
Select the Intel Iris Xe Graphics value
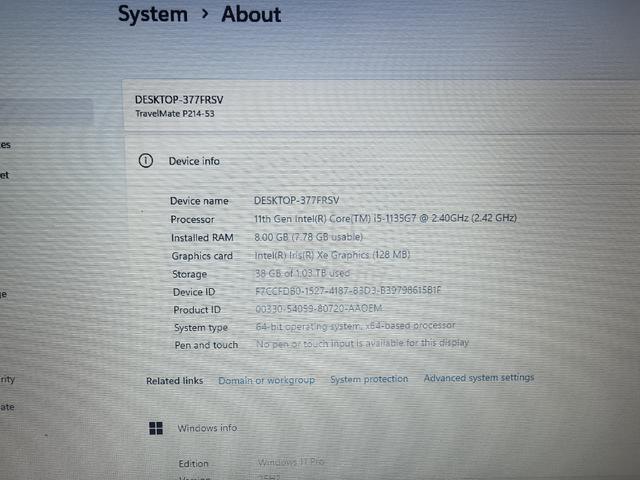[332, 255]
